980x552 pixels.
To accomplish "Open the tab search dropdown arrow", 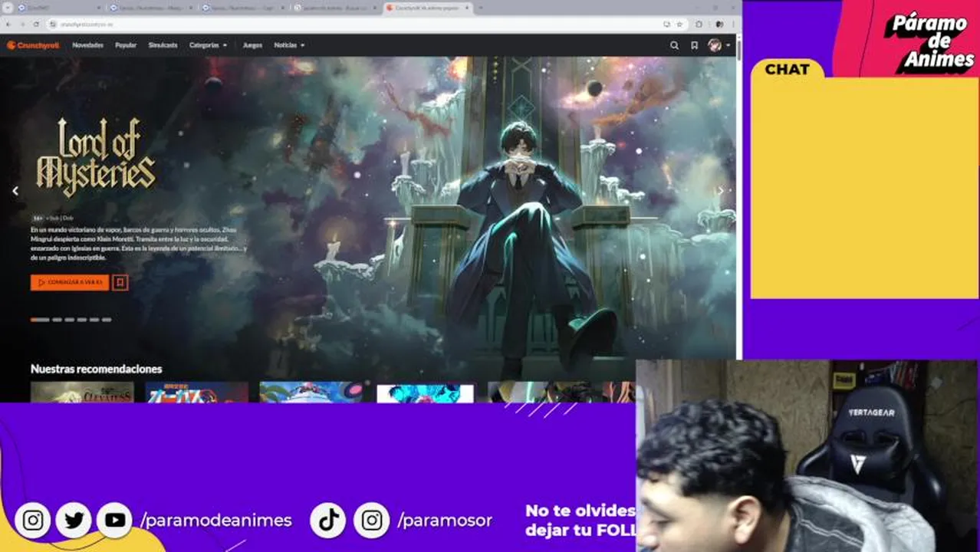I will tap(6, 8).
